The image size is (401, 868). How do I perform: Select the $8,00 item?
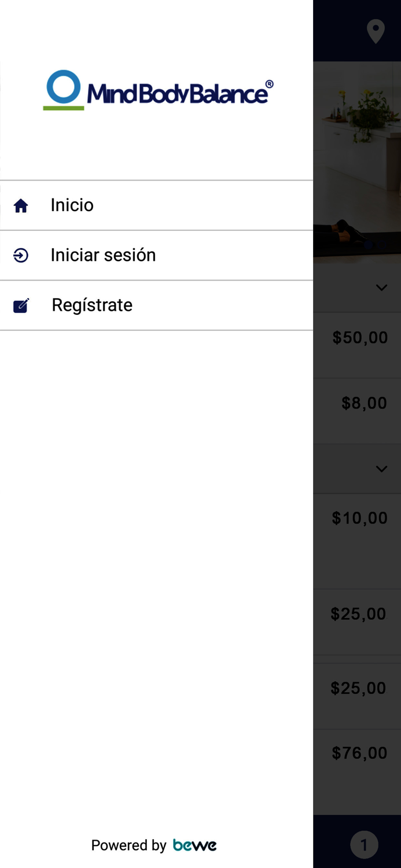click(x=364, y=403)
